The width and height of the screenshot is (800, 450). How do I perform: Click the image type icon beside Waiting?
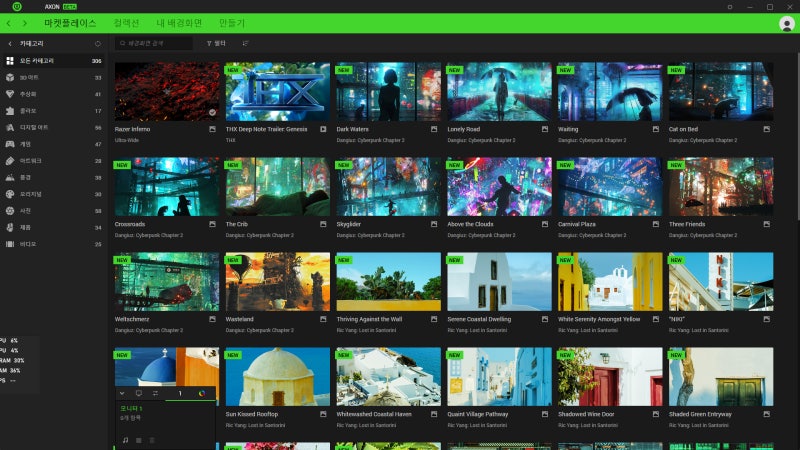pos(656,129)
